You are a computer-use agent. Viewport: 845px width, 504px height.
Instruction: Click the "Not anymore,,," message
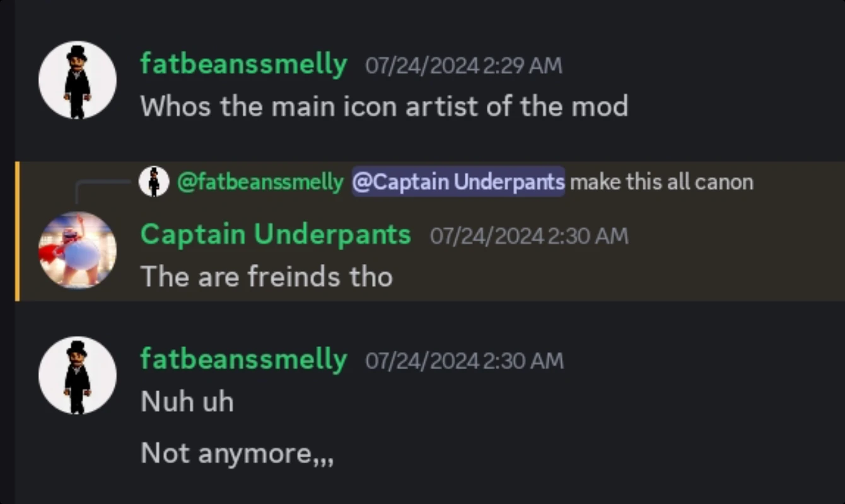[236, 453]
